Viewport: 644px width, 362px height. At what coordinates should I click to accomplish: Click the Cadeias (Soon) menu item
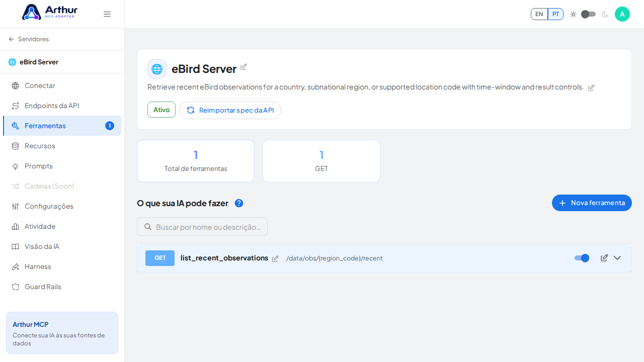click(62, 186)
